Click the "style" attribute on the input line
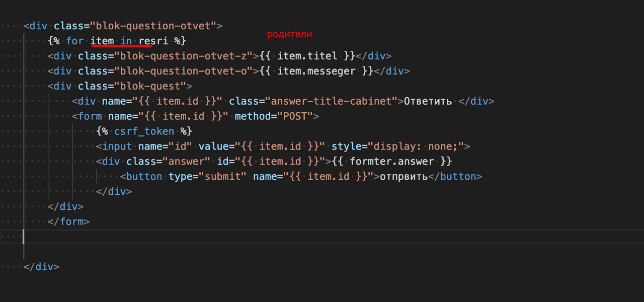This screenshot has width=644, height=302. 347,146
